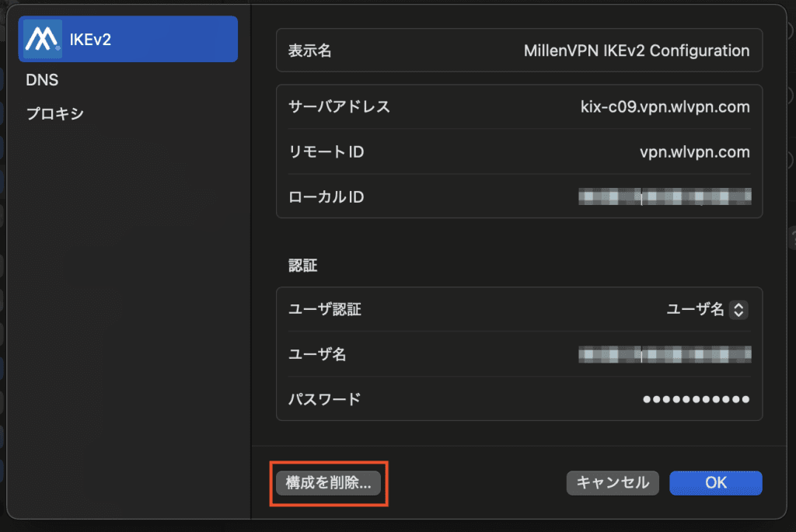This screenshot has height=532, width=796.
Task: Click the 認証 section heading
Action: point(303,266)
